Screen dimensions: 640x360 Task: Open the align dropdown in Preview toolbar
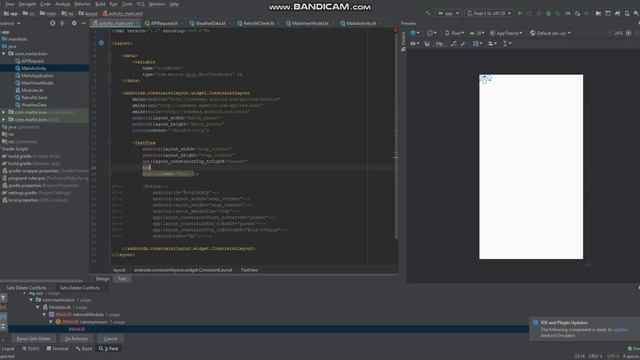point(493,43)
